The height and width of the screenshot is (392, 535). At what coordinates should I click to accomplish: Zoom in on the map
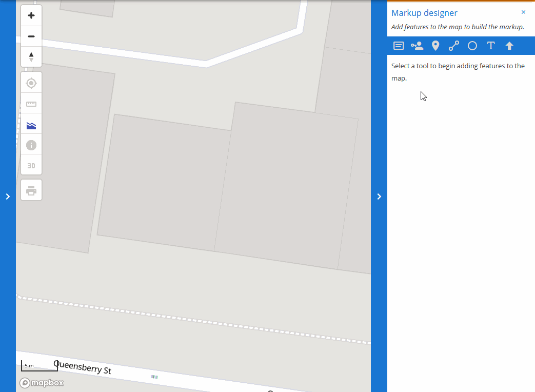pyautogui.click(x=31, y=15)
